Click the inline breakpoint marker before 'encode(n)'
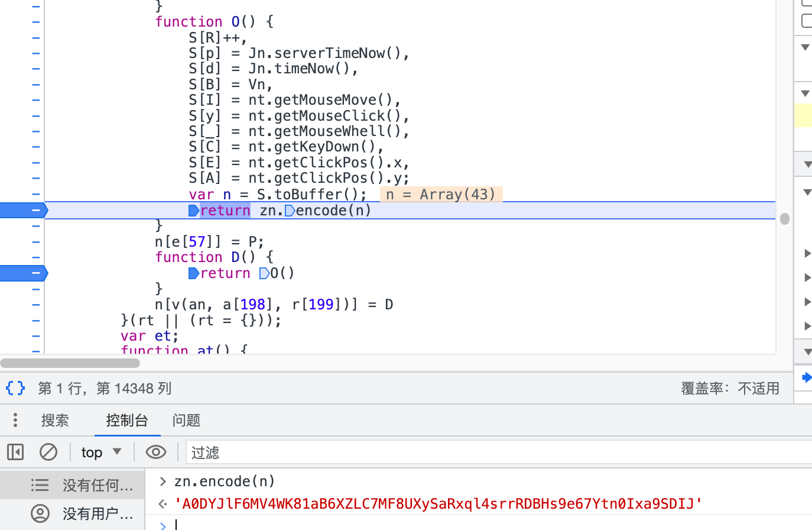812x530 pixels. 290,211
